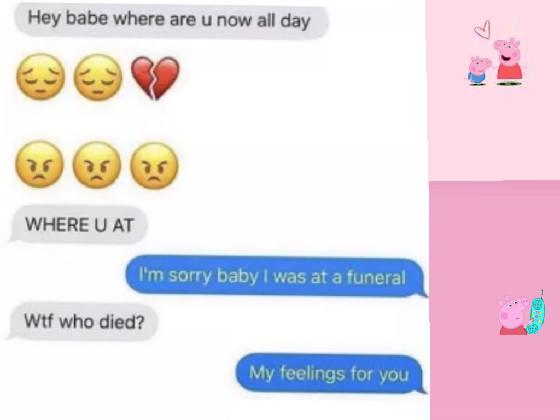Select the 'WHERE U AT' message bubble
560x420 pixels.
[79, 225]
